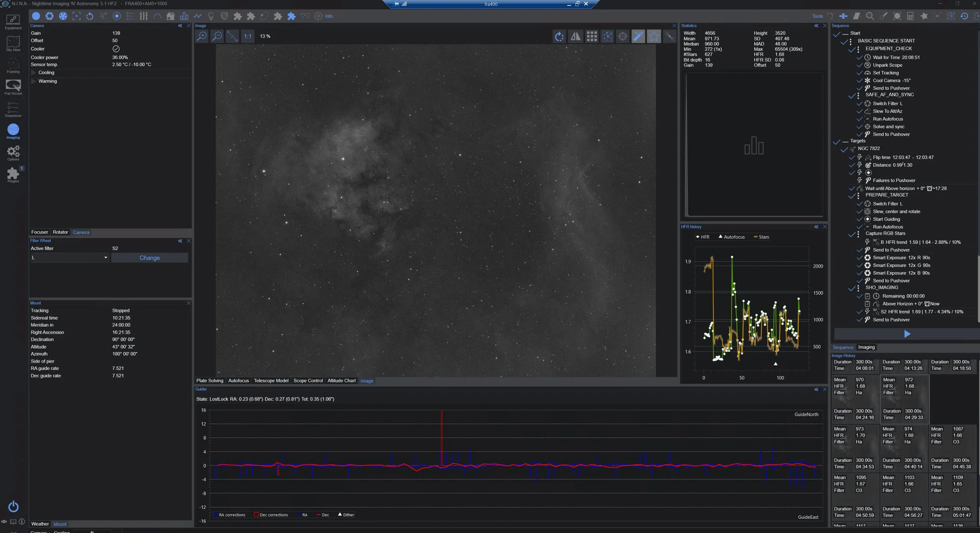The image size is (980, 533).
Task: Toggle star detection star icon
Action: pos(653,36)
